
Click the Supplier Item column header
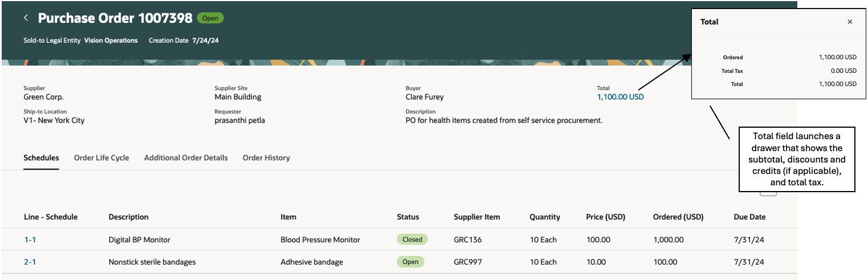point(477,217)
